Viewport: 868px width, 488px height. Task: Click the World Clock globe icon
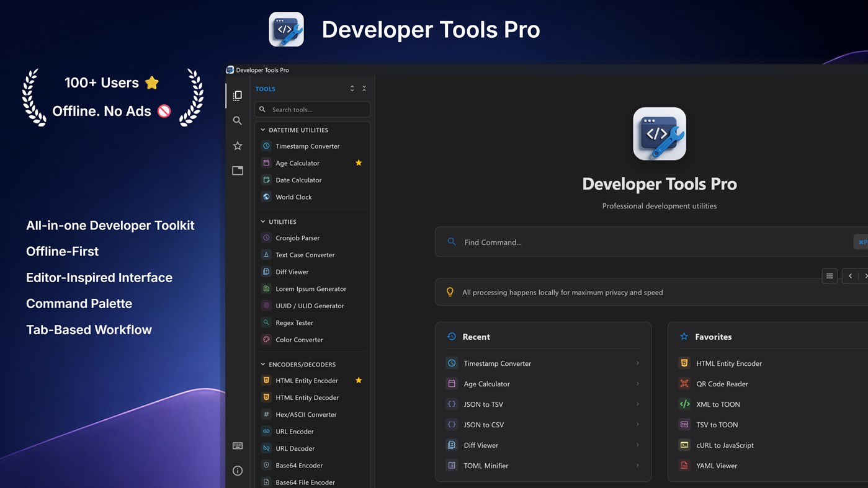click(266, 197)
